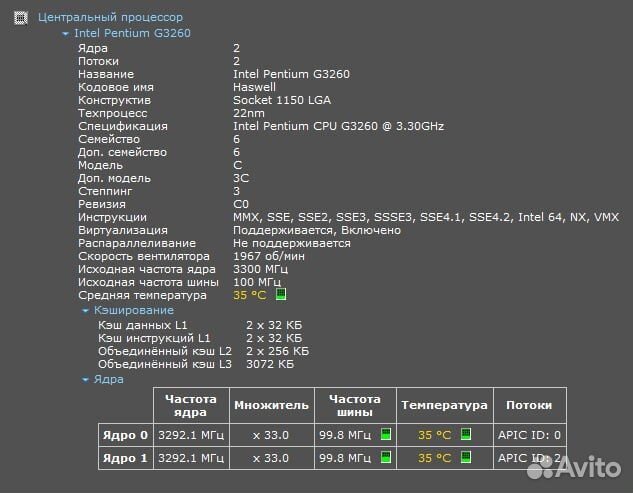Click the Распараллеливание value Не поддерживается

292,243
